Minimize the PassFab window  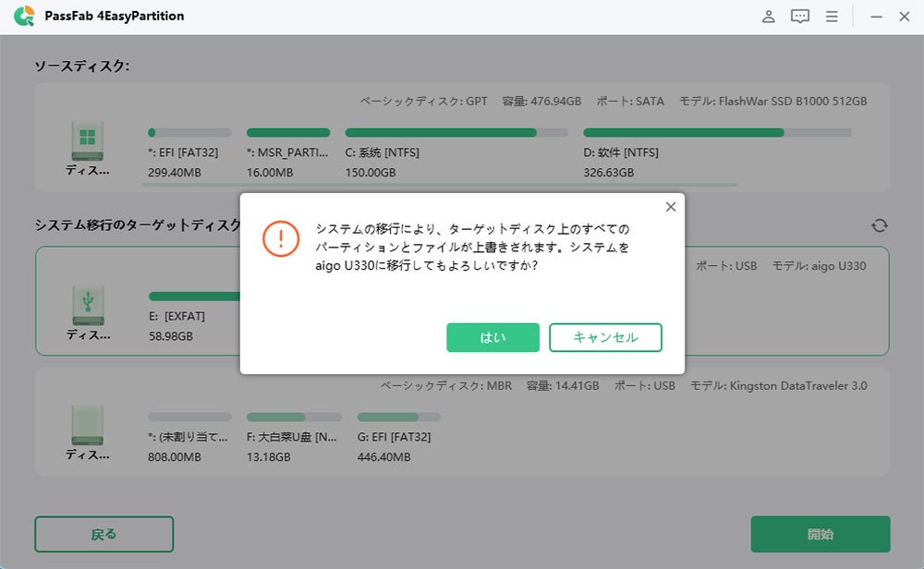[876, 17]
